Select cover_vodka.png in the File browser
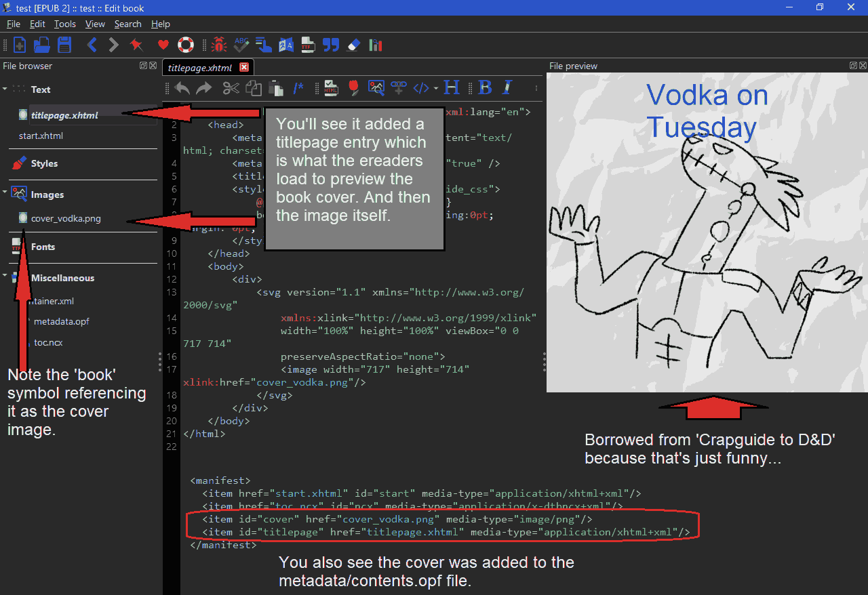 tap(66, 218)
